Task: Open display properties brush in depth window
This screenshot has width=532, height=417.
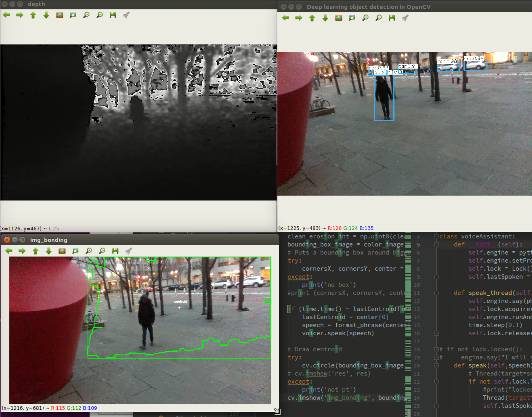Action: point(126,15)
